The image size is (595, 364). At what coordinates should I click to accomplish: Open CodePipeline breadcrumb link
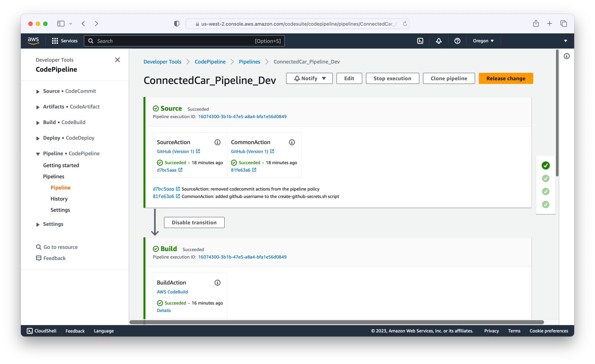point(210,62)
